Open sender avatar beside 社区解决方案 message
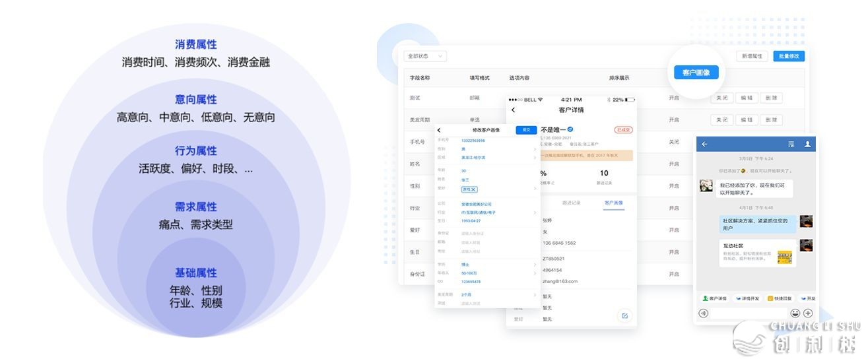Viewport: 868px width, 361px height. [x=806, y=222]
